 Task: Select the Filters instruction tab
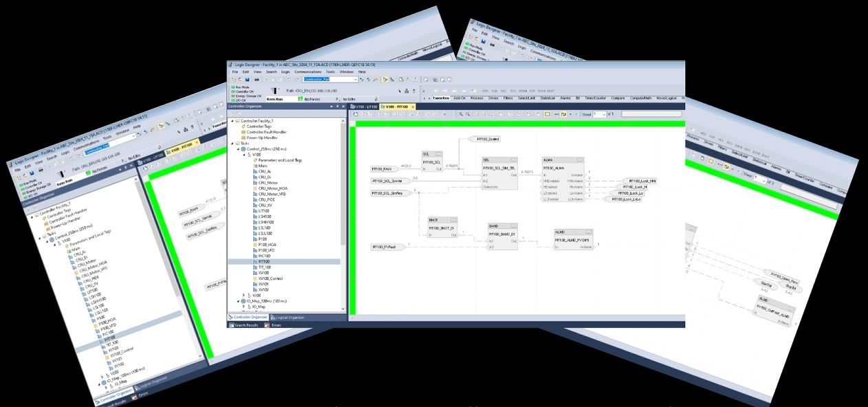tap(508, 98)
